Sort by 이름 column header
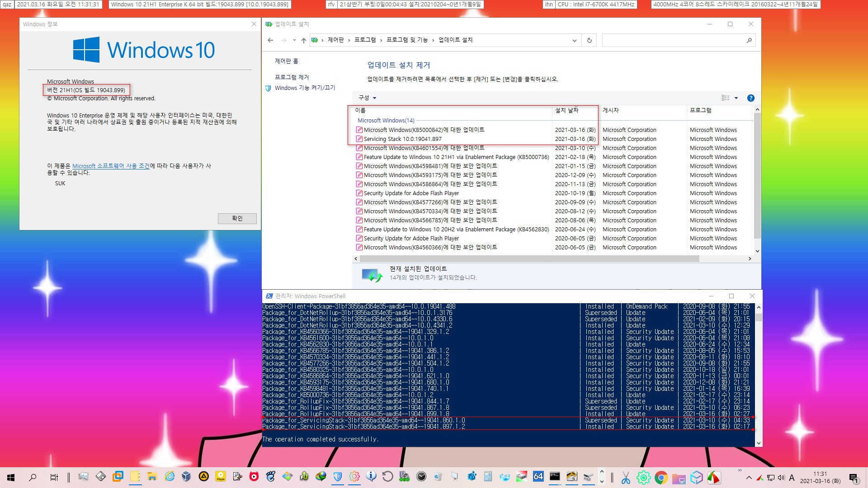This screenshot has height=488, width=868. 452,110
